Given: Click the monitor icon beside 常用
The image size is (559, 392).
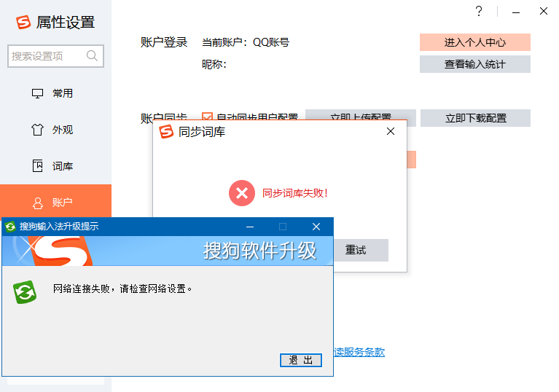Looking at the screenshot, I should [x=37, y=93].
